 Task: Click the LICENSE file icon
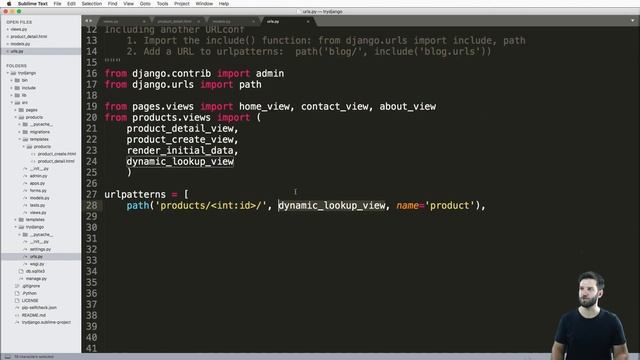tap(17, 300)
